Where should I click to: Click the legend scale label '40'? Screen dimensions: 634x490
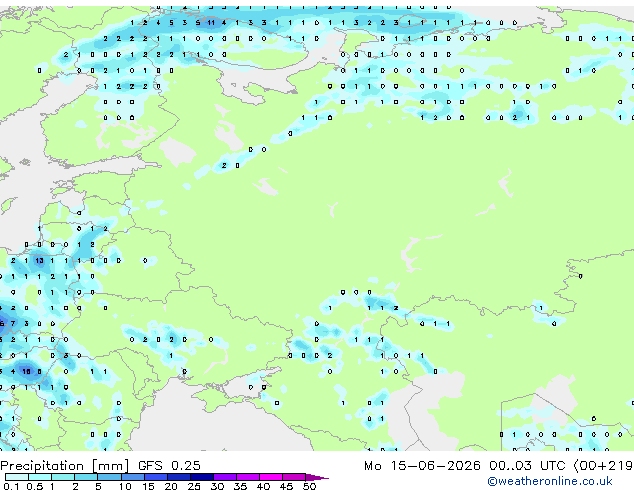[x=263, y=486]
